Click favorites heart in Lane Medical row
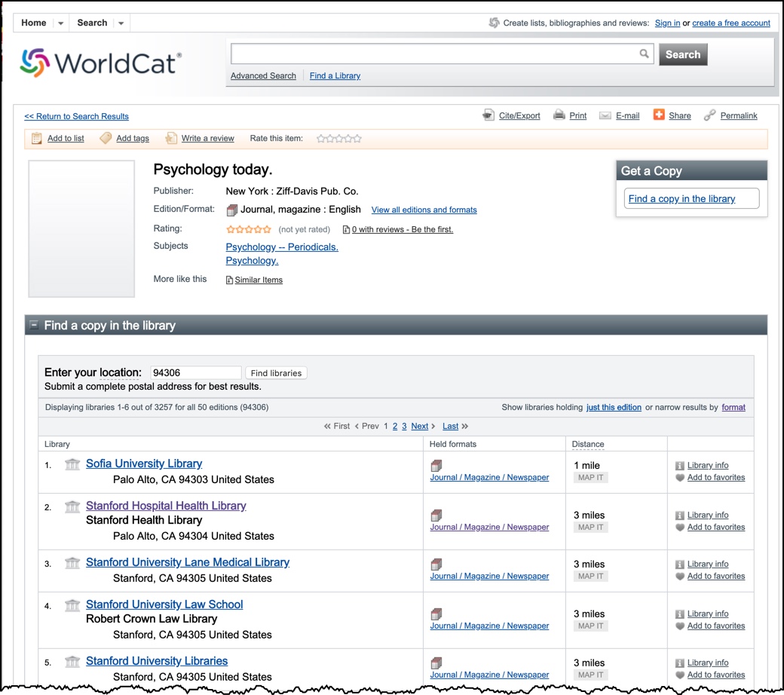The height and width of the screenshot is (695, 784). pyautogui.click(x=679, y=576)
